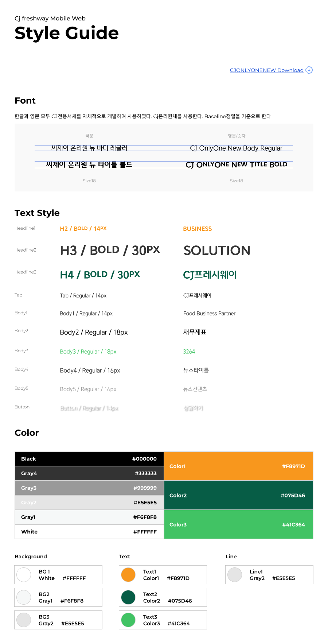328x644 pixels.
Task: Click the orange BUSINESS sample text
Action: 198,229
